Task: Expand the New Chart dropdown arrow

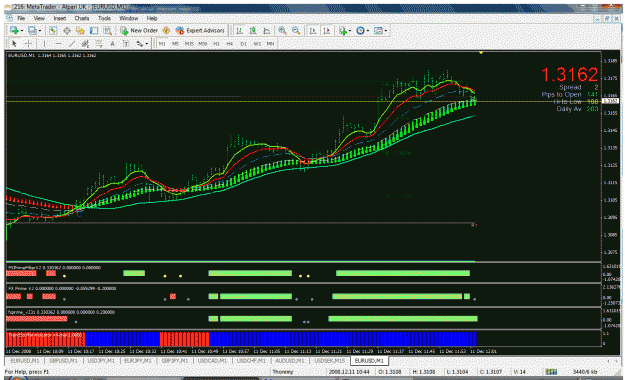Action: point(22,31)
